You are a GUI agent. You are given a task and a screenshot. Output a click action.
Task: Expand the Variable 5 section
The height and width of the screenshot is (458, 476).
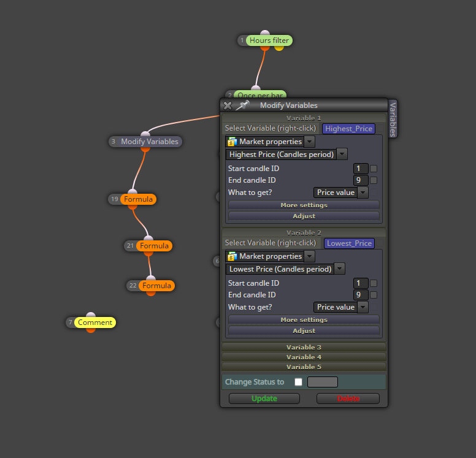pyautogui.click(x=304, y=367)
